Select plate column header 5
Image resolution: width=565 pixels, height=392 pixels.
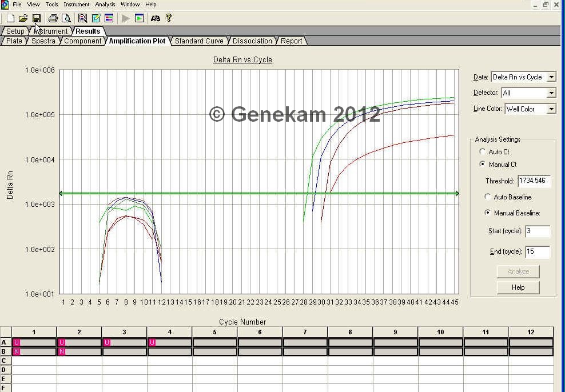(215, 332)
